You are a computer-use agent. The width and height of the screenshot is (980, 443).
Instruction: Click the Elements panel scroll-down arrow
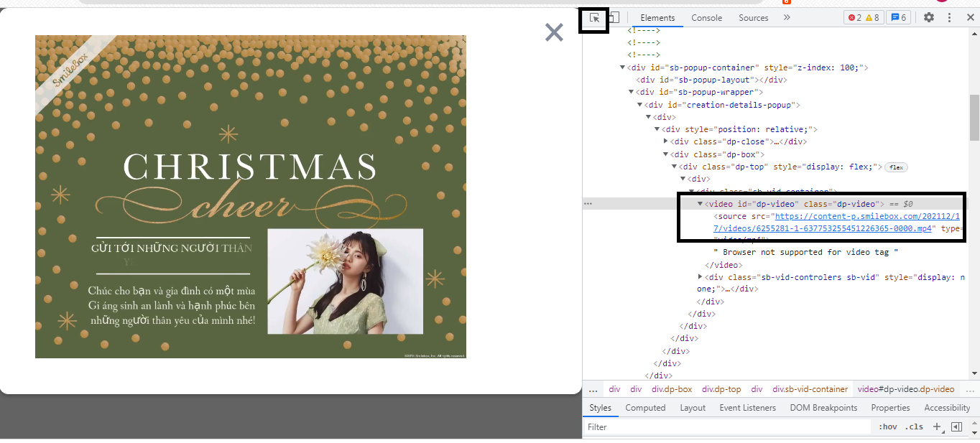[x=974, y=373]
